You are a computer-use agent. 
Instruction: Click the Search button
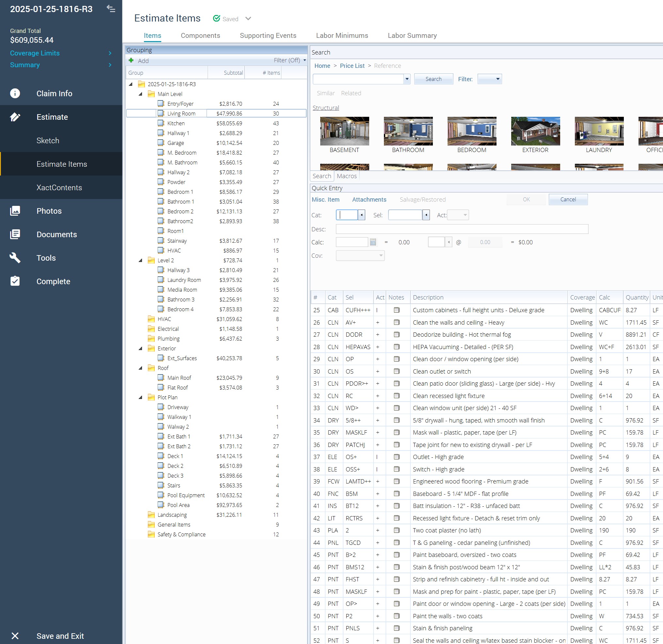434,79
